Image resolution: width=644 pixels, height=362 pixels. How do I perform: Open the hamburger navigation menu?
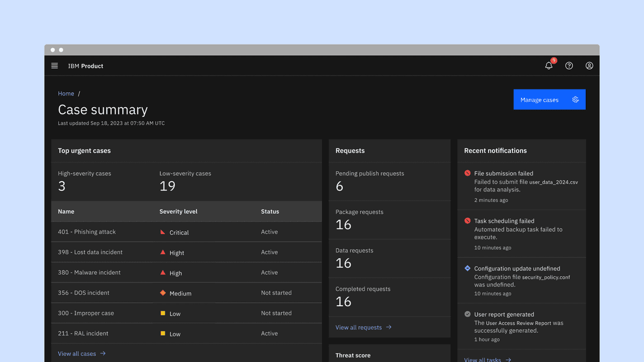(54, 65)
